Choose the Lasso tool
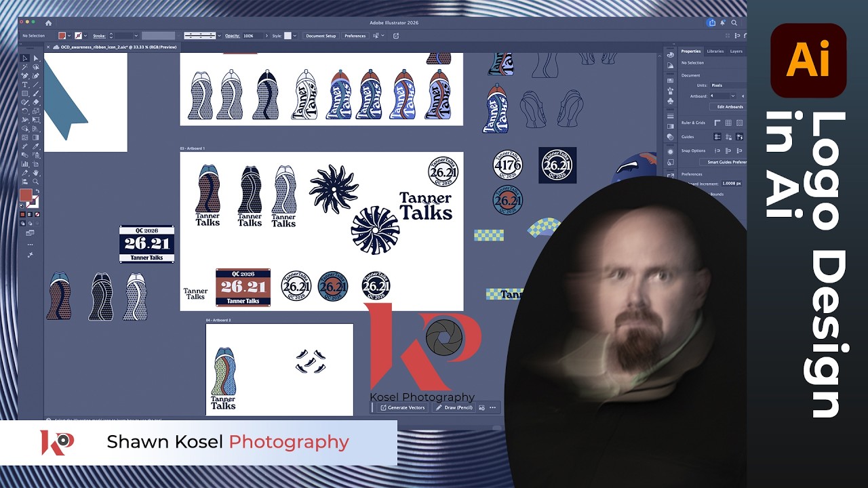This screenshot has width=868, height=488. point(36,67)
